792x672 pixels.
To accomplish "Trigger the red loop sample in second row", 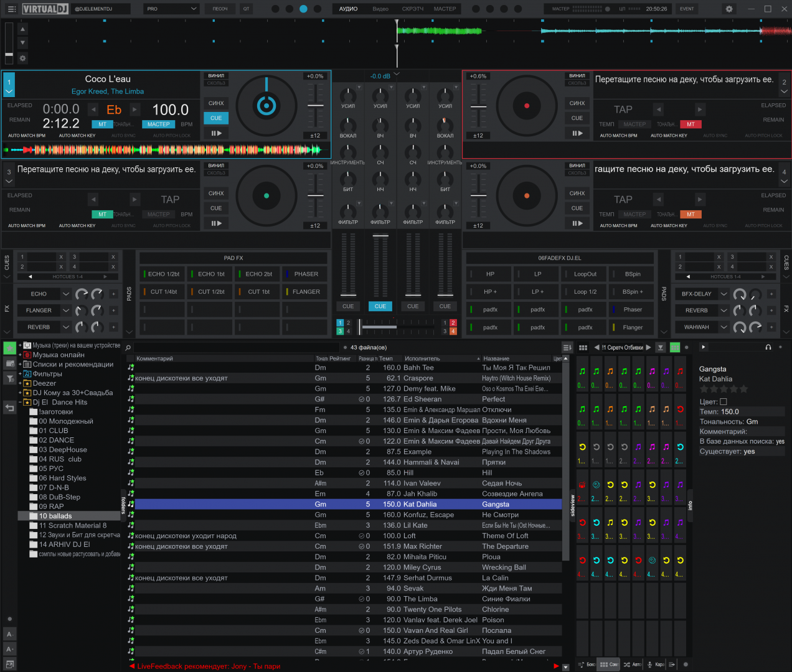I will point(680,412).
